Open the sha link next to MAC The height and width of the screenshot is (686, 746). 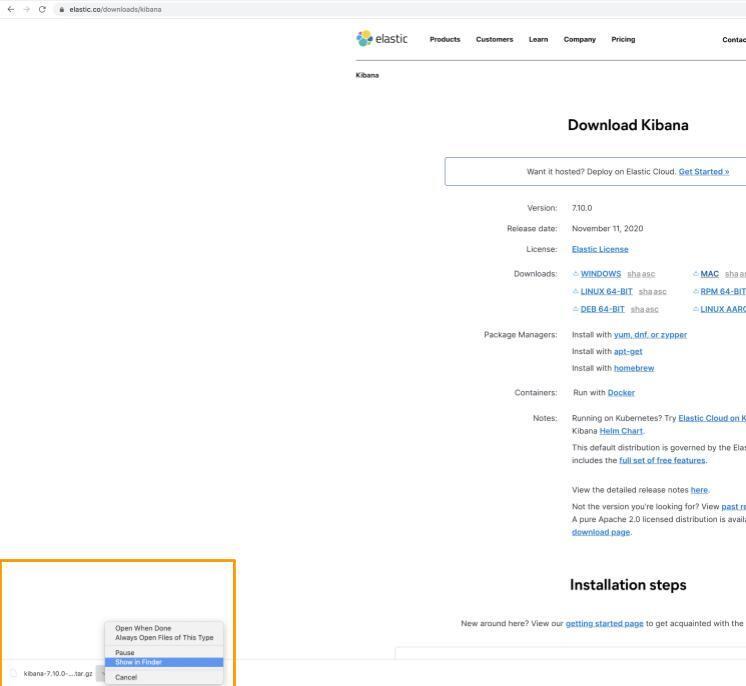tap(731, 274)
